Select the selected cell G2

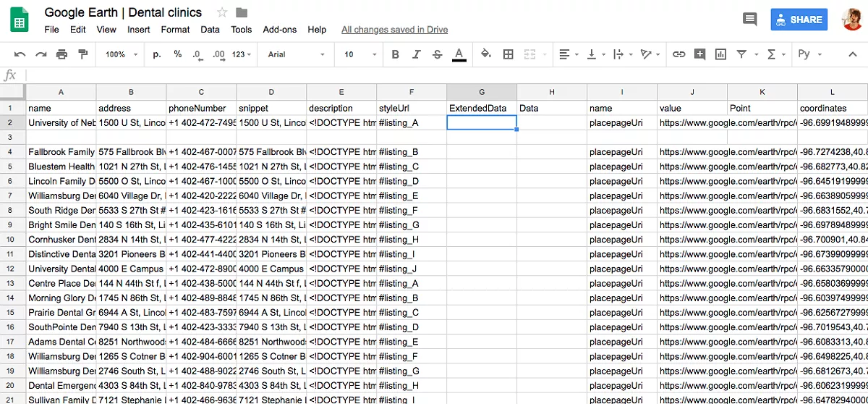482,122
